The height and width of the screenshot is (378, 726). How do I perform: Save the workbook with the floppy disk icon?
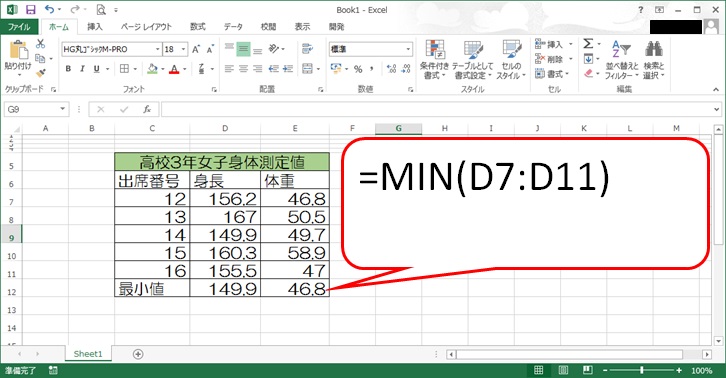[31, 9]
